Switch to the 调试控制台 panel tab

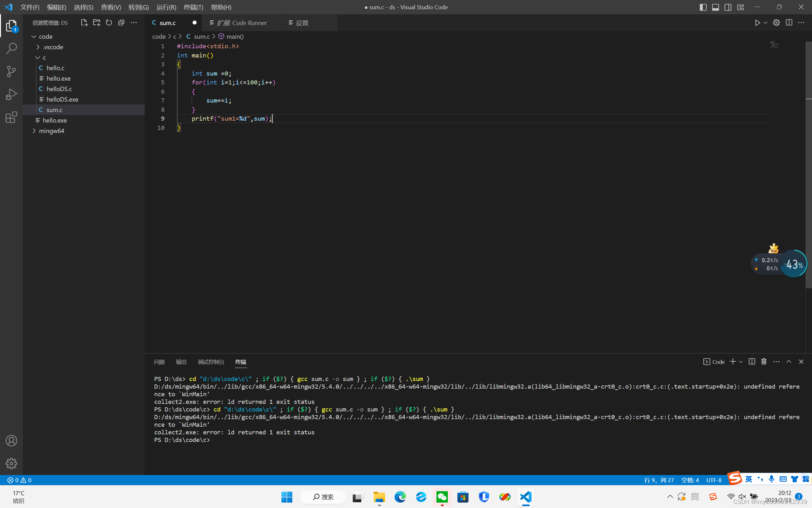click(211, 362)
